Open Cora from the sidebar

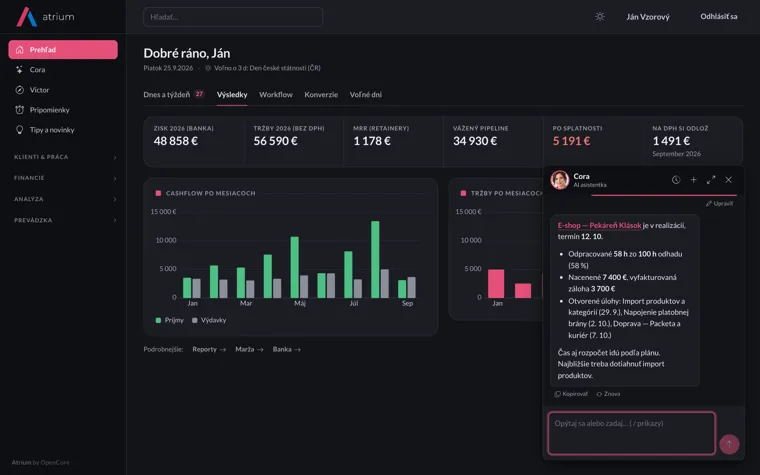pyautogui.click(x=63, y=70)
